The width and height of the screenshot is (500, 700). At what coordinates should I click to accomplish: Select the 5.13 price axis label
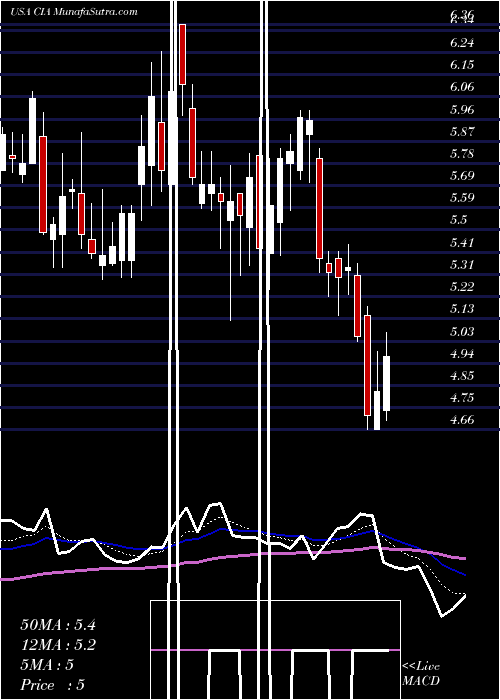[462, 309]
